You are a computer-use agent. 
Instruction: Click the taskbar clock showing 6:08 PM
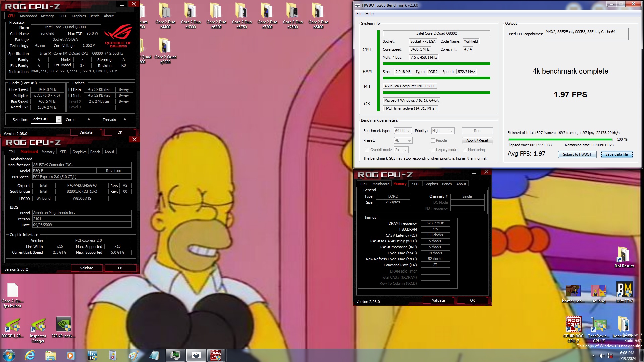[x=627, y=356]
